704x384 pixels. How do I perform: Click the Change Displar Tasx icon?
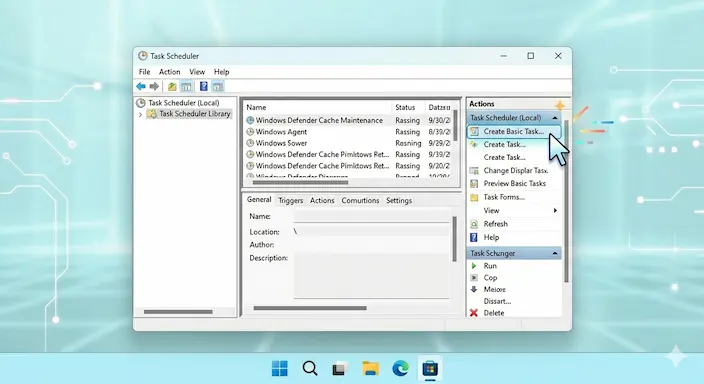click(x=474, y=171)
